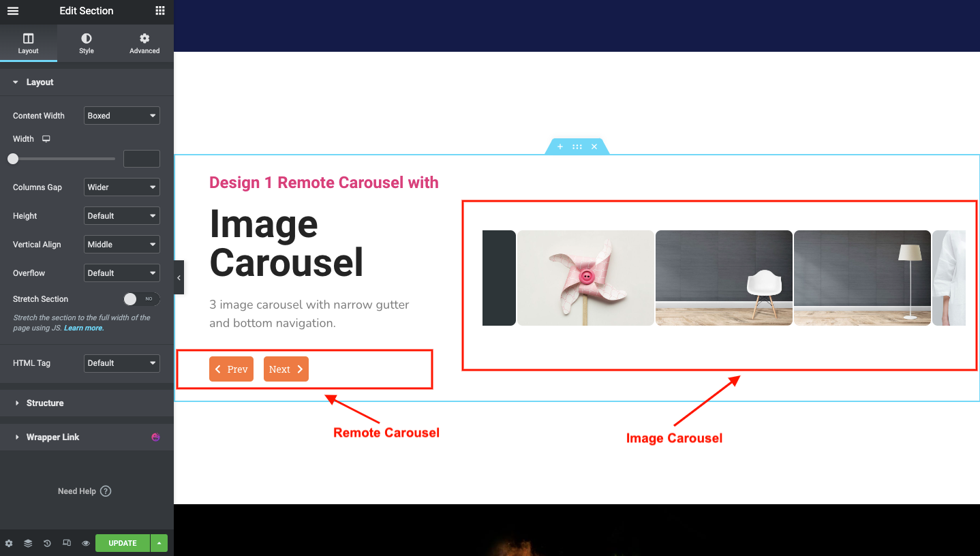The height and width of the screenshot is (556, 980).
Task: Open the Learn more link
Action: tap(83, 327)
